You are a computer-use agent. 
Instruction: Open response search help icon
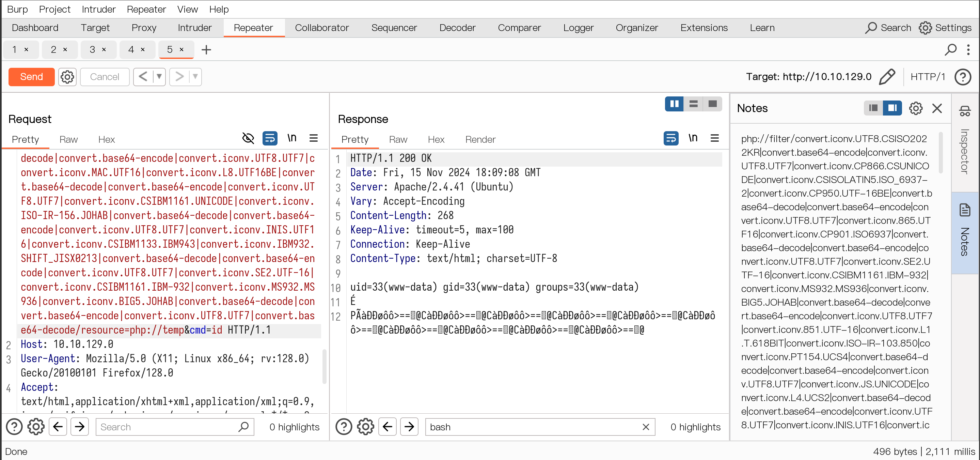[x=344, y=427]
